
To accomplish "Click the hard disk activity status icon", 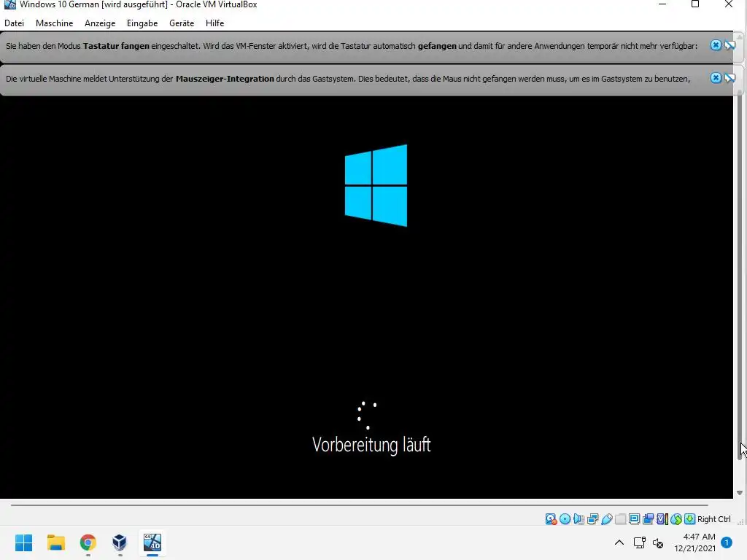I will 551,519.
